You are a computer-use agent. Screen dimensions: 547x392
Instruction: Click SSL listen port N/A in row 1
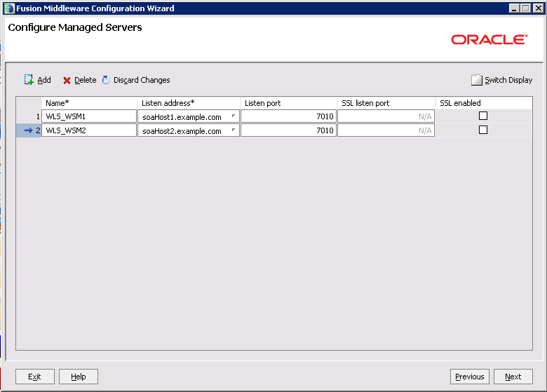tap(386, 116)
